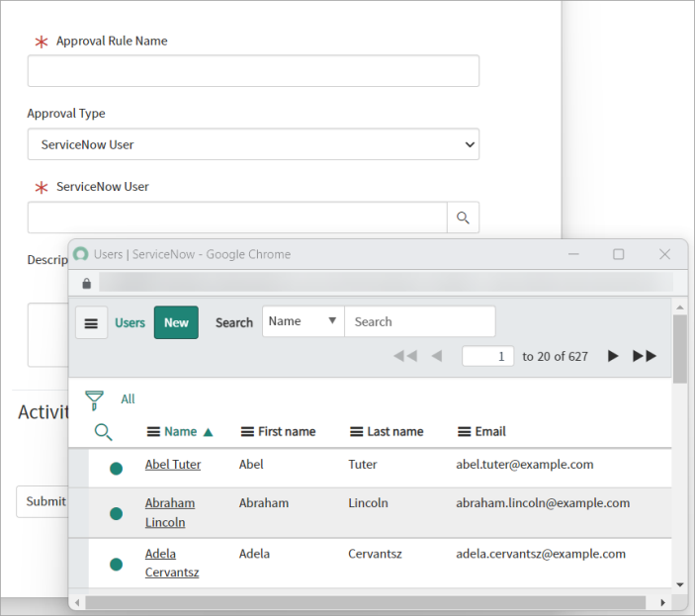
Task: Click the page number field showing 1
Action: (x=488, y=356)
